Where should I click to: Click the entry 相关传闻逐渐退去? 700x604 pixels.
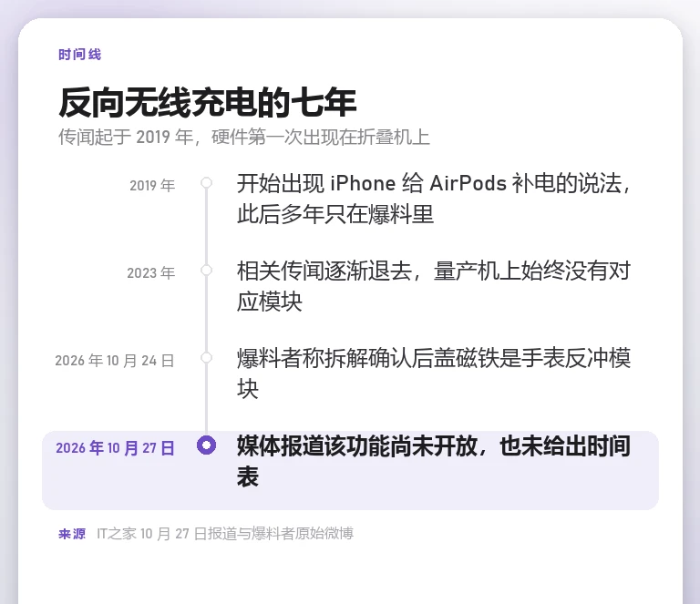click(x=434, y=286)
